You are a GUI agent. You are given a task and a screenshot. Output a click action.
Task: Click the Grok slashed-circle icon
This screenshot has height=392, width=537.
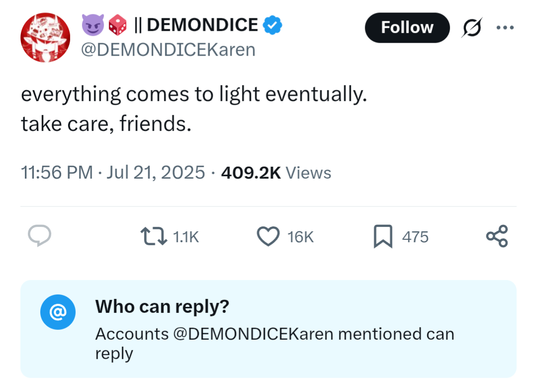tap(469, 28)
